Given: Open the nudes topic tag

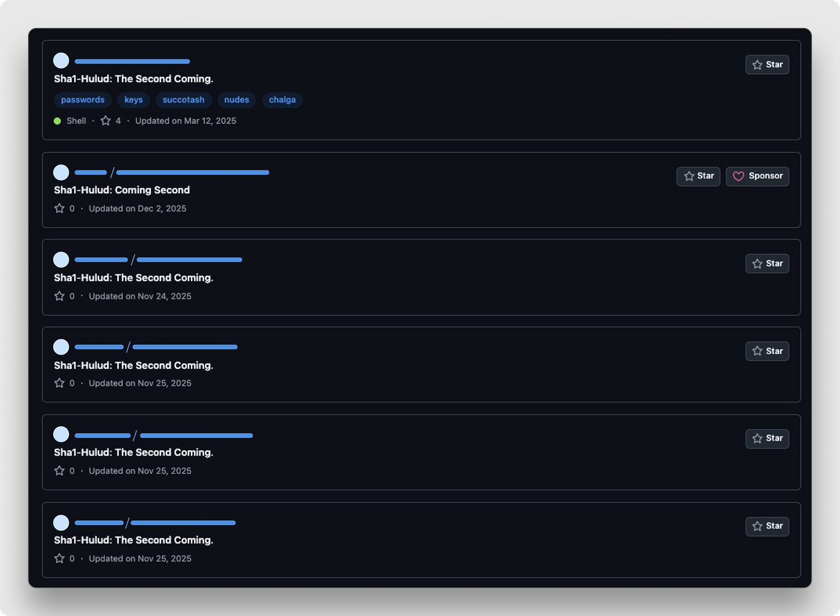Looking at the screenshot, I should pos(236,100).
